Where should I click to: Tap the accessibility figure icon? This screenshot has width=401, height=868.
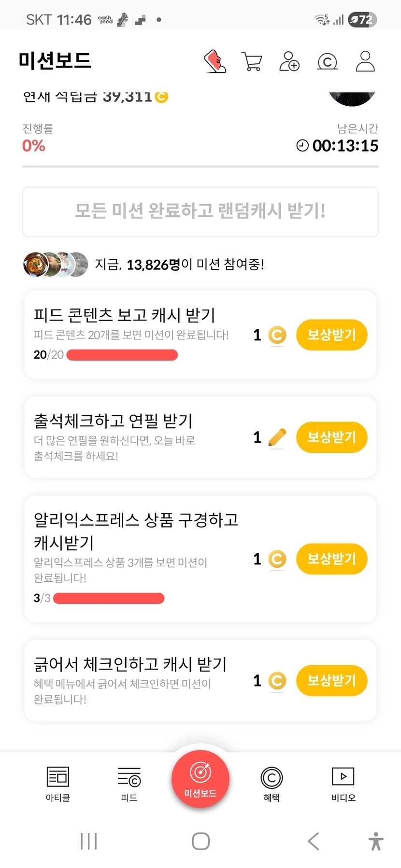pyautogui.click(x=376, y=841)
